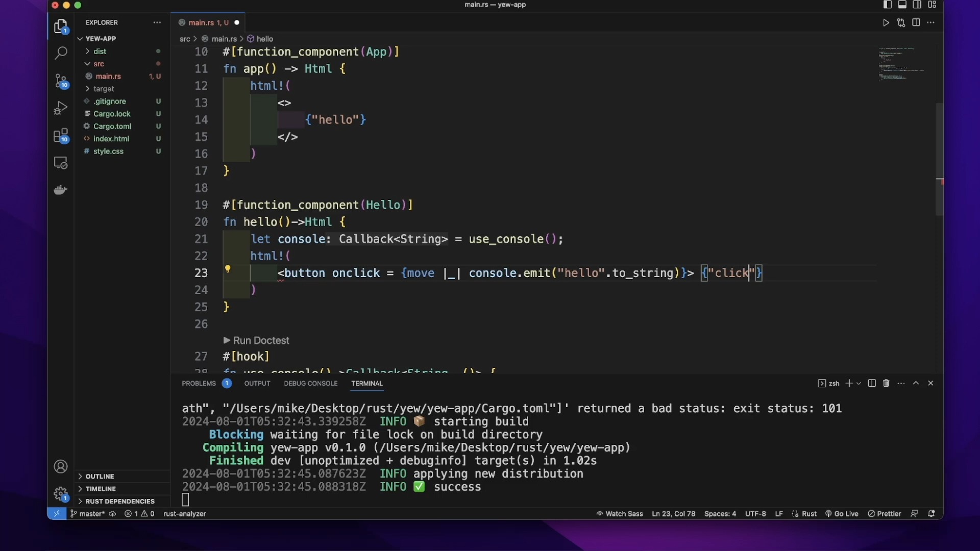Open the Source Control view

click(x=61, y=81)
